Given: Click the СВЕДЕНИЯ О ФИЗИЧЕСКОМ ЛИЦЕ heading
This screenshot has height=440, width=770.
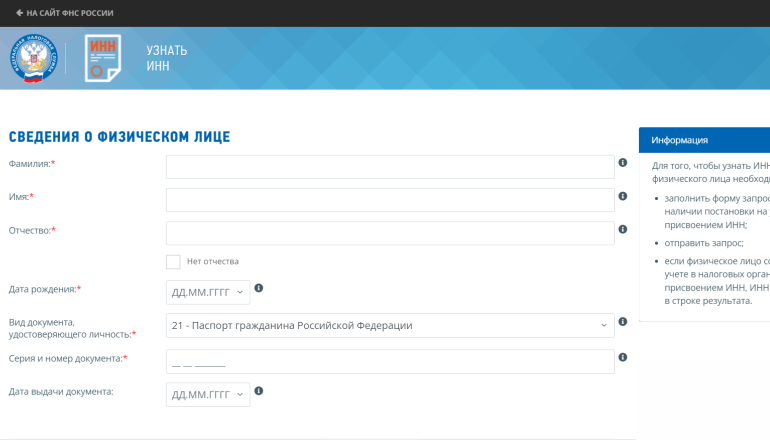Looking at the screenshot, I should tap(119, 137).
